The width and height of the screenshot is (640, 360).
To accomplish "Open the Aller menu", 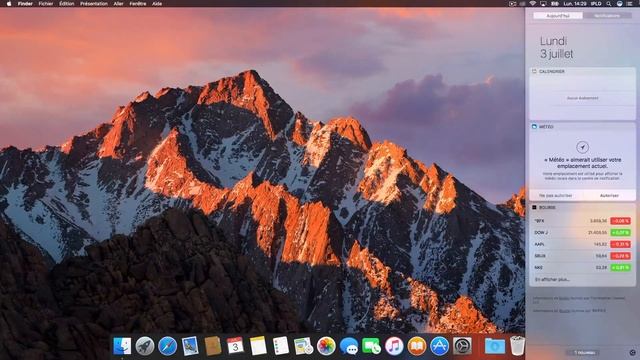I will [118, 4].
